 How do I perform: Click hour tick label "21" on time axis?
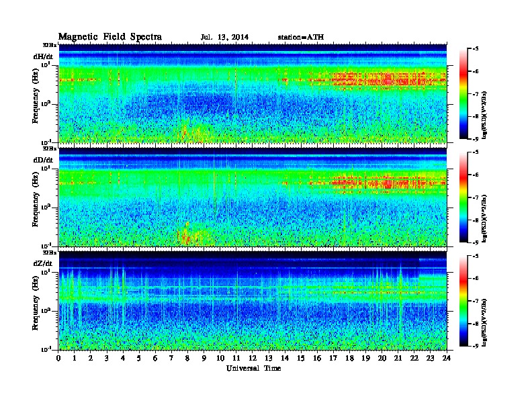(x=398, y=358)
